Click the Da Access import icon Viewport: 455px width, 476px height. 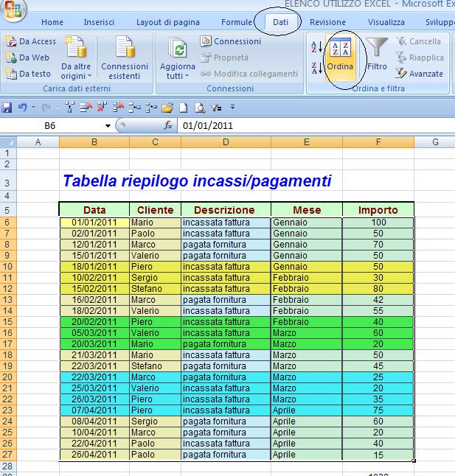point(11,41)
